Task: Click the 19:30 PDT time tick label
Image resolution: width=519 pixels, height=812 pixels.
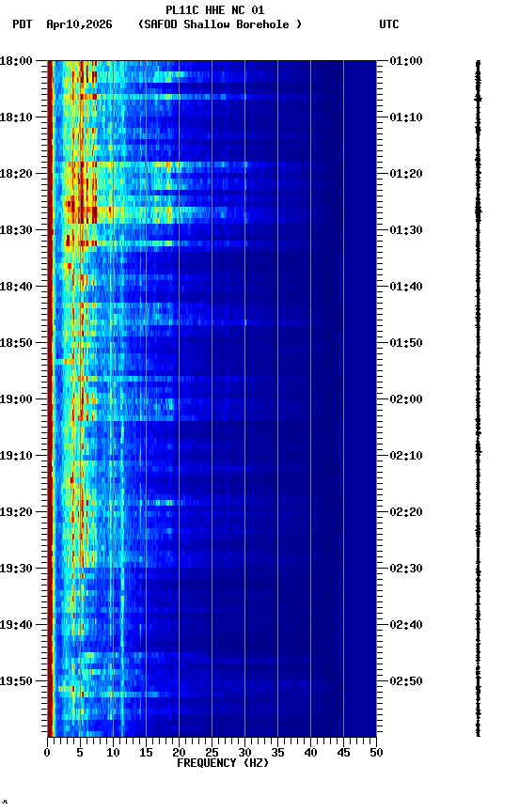Action: [x=16, y=569]
